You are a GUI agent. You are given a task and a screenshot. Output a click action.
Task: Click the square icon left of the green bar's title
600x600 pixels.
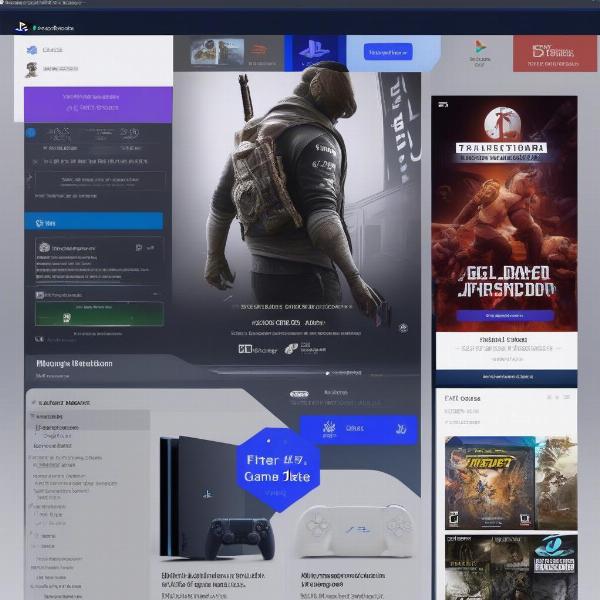[x=39, y=295]
